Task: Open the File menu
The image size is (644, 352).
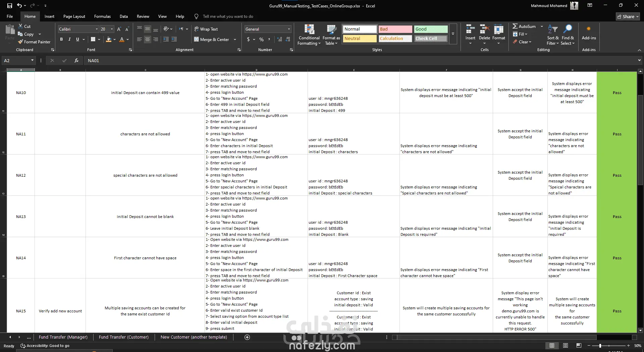Action: (10, 16)
